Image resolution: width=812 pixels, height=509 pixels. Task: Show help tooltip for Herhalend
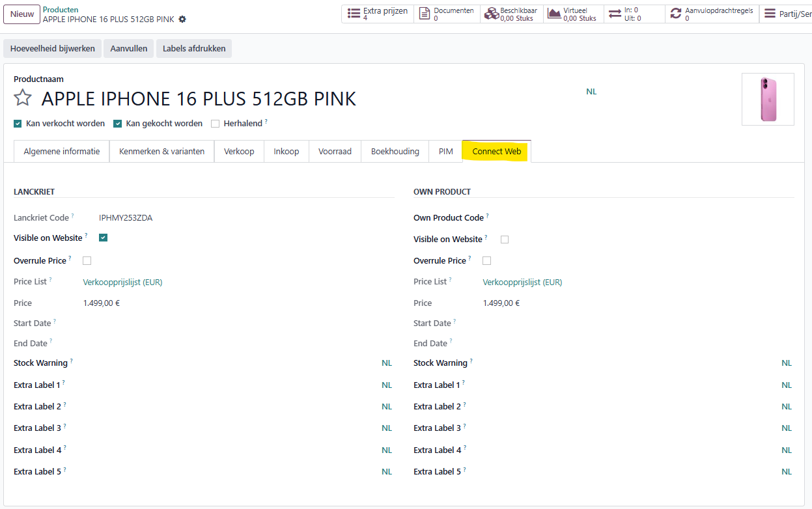(x=266, y=121)
